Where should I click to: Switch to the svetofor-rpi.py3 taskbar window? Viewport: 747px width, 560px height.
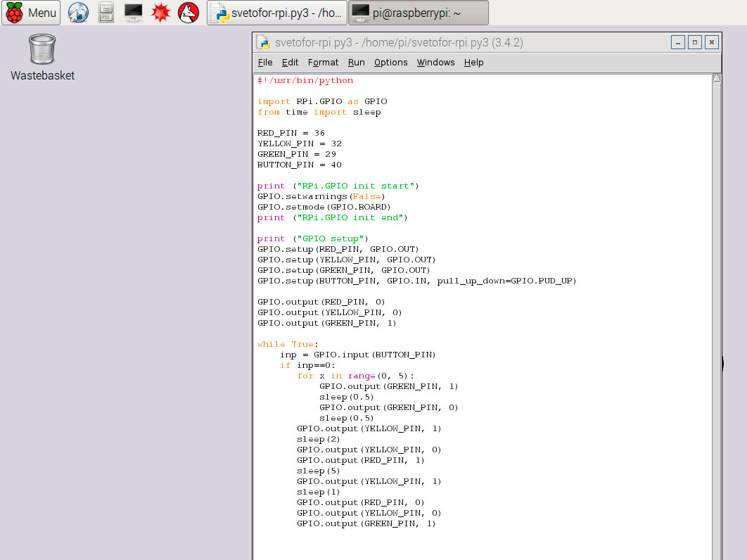pyautogui.click(x=277, y=13)
